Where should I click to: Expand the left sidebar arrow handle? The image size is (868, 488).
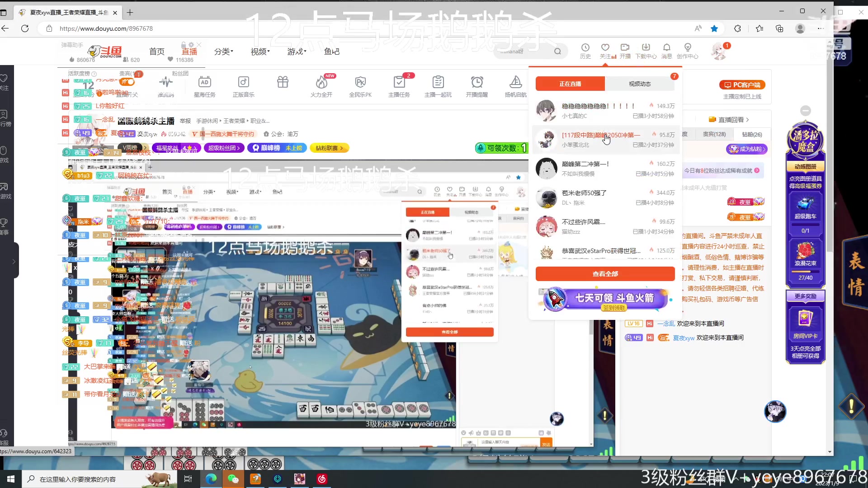point(14,261)
